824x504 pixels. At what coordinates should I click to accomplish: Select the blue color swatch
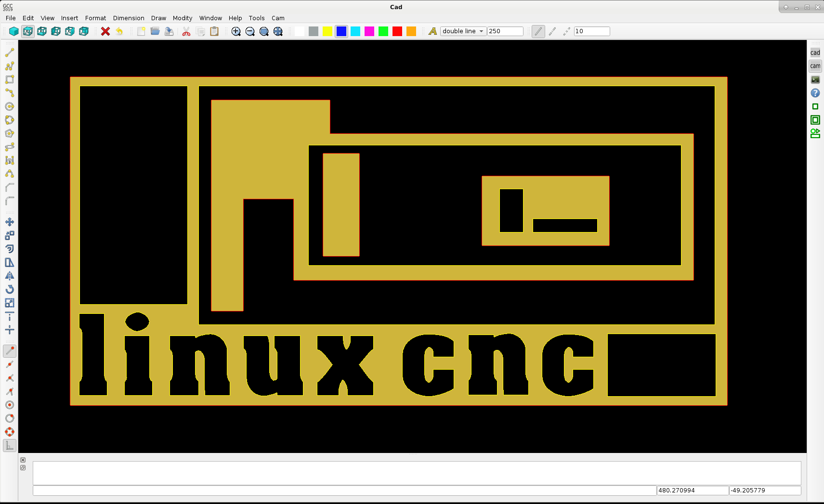[x=341, y=31]
